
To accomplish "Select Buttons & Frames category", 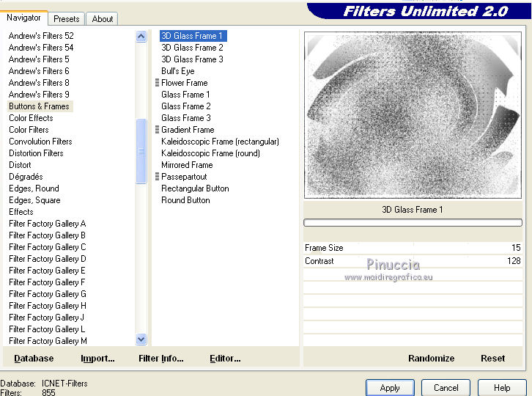I will coord(40,106).
